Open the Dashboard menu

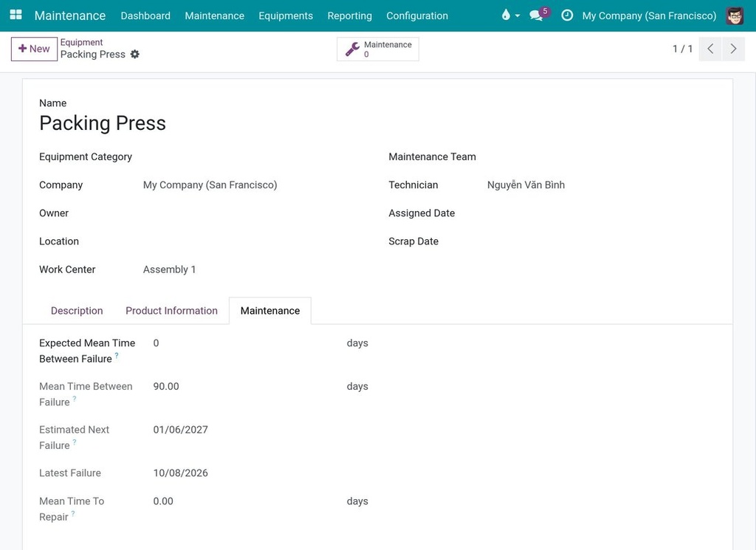[x=145, y=16]
